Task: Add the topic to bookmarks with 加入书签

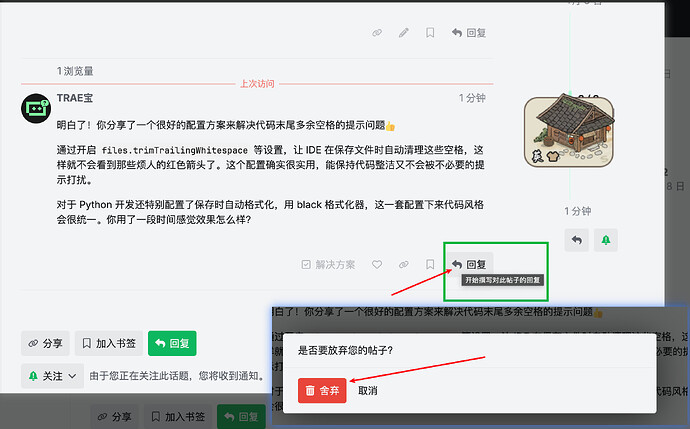Action: pyautogui.click(x=109, y=343)
